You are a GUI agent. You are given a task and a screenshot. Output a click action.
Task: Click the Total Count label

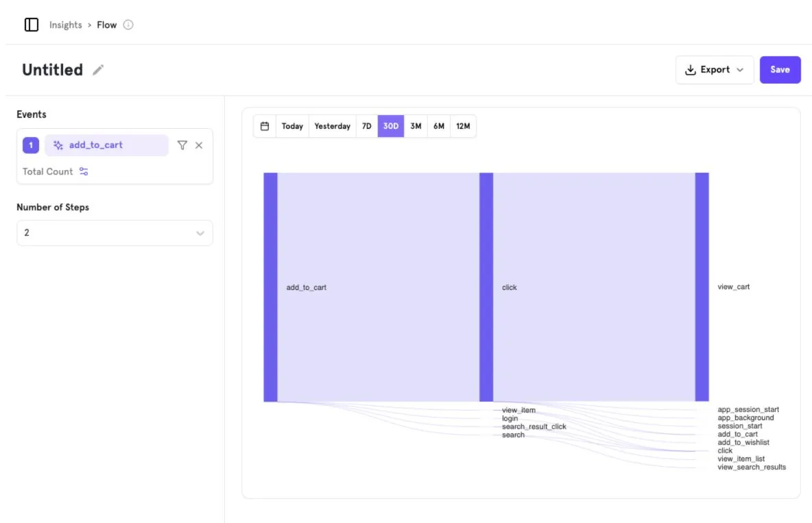tap(47, 171)
